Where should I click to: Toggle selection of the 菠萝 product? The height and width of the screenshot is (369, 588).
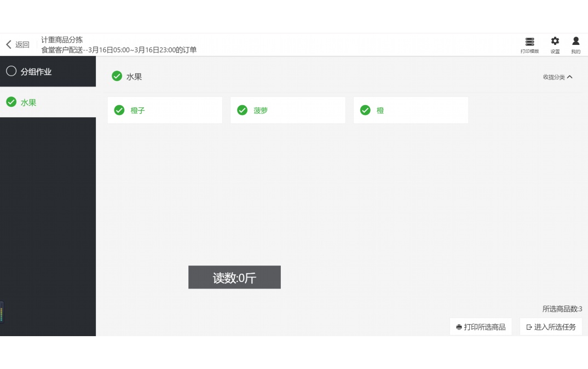(x=287, y=110)
